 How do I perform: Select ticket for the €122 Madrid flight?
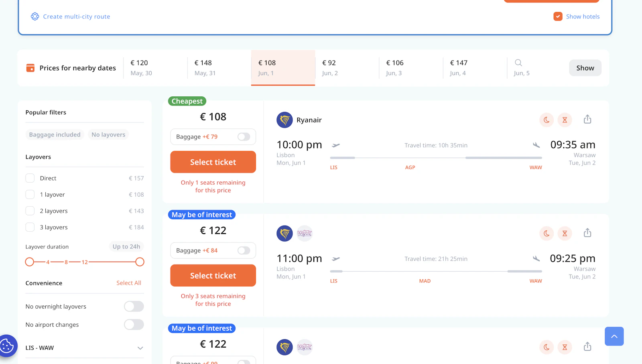tap(213, 276)
